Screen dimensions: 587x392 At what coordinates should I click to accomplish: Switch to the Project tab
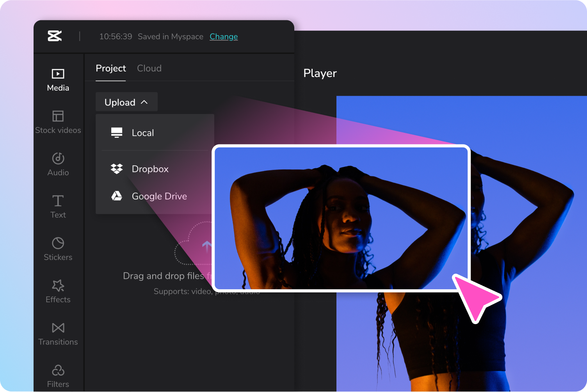pos(111,68)
